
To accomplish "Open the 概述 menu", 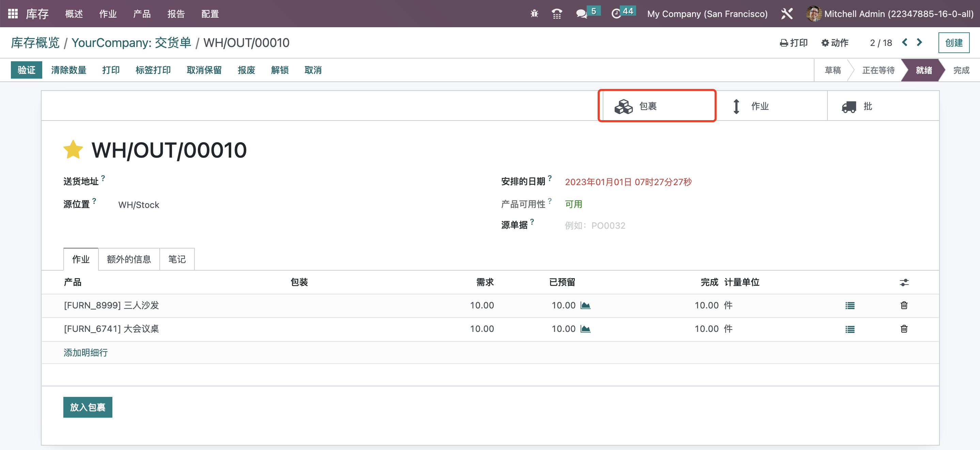I will pyautogui.click(x=74, y=14).
